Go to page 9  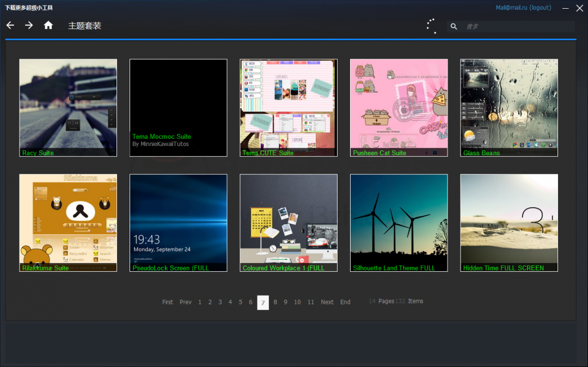(285, 302)
